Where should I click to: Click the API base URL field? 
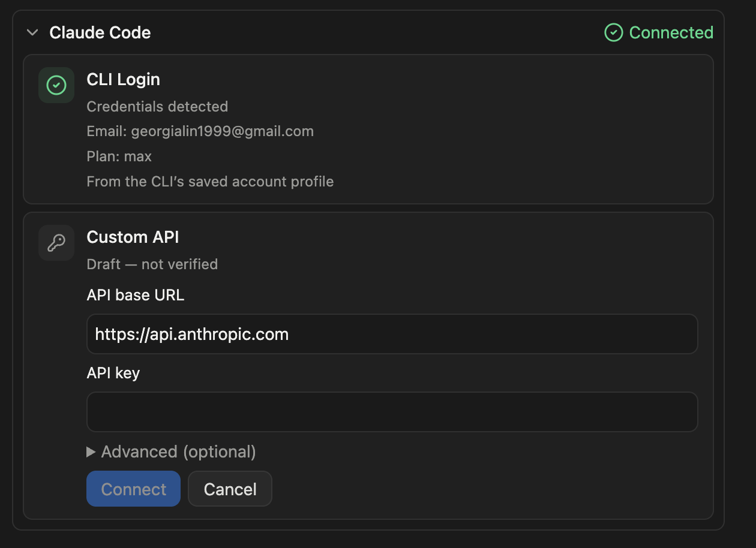click(392, 334)
